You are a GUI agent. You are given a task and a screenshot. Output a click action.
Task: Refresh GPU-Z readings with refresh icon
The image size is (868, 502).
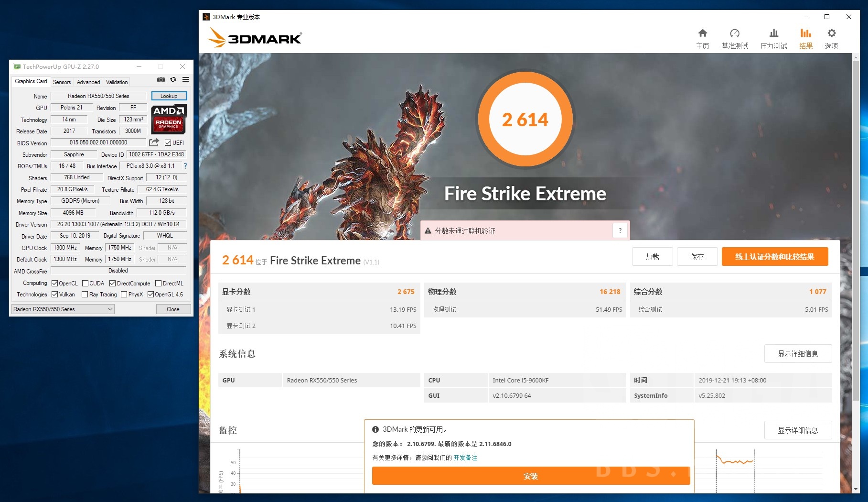pyautogui.click(x=172, y=80)
